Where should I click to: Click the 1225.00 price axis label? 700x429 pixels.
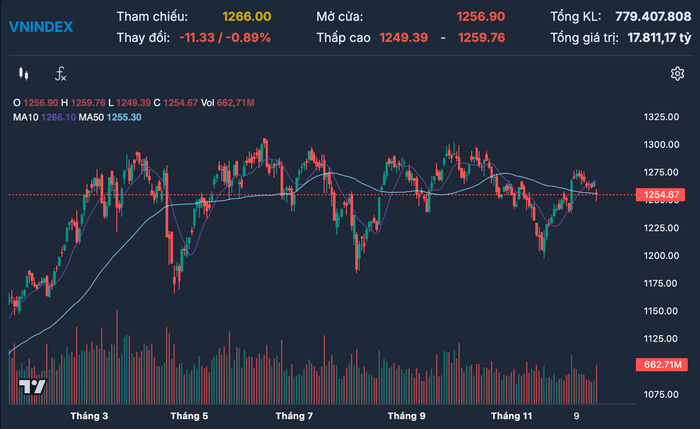(x=661, y=228)
